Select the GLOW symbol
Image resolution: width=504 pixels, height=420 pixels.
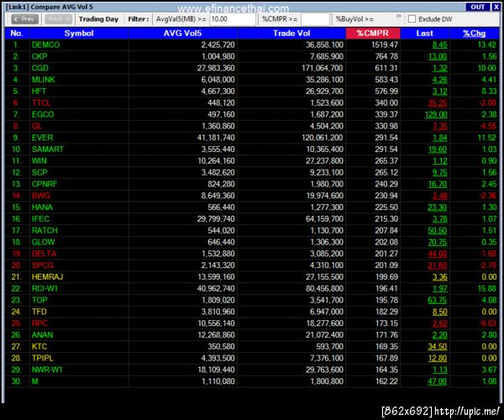click(43, 242)
